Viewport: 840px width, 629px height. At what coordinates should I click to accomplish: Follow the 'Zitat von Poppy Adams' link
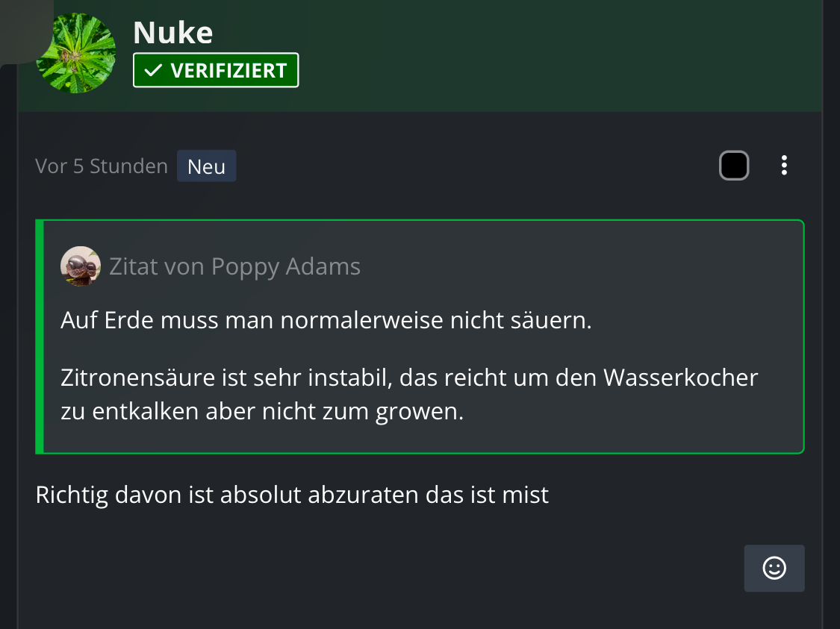click(x=234, y=266)
